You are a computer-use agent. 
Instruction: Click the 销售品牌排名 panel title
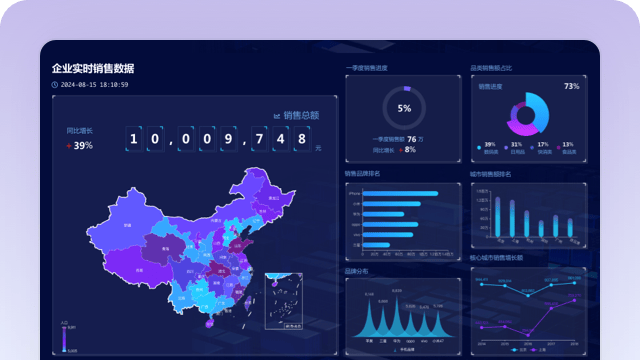[362, 174]
